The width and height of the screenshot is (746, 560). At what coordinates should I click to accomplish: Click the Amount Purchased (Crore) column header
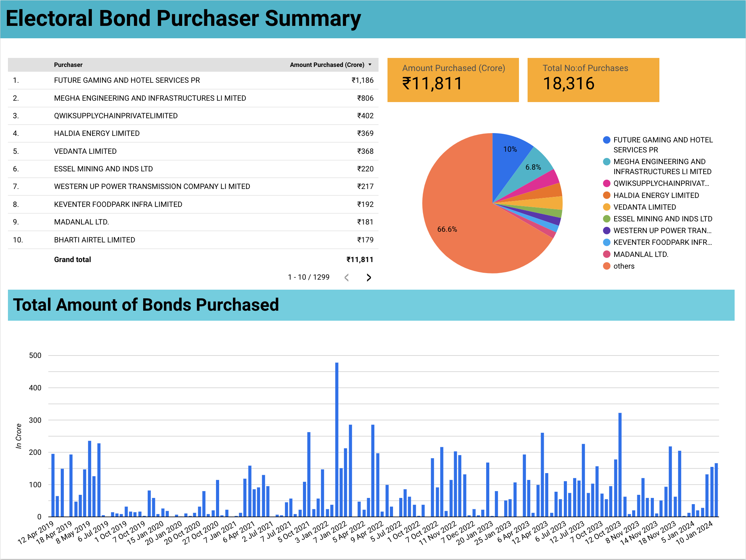pos(327,65)
